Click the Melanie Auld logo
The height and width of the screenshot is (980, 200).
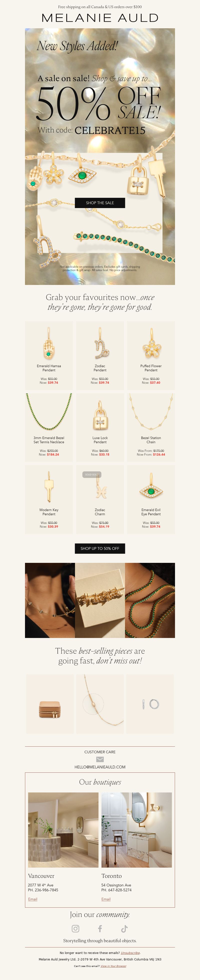click(100, 18)
